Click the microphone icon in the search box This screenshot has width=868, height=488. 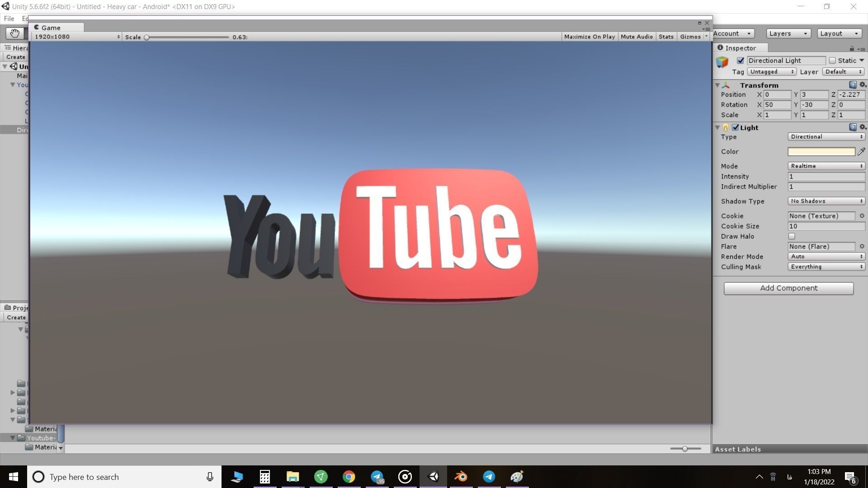coord(210,477)
